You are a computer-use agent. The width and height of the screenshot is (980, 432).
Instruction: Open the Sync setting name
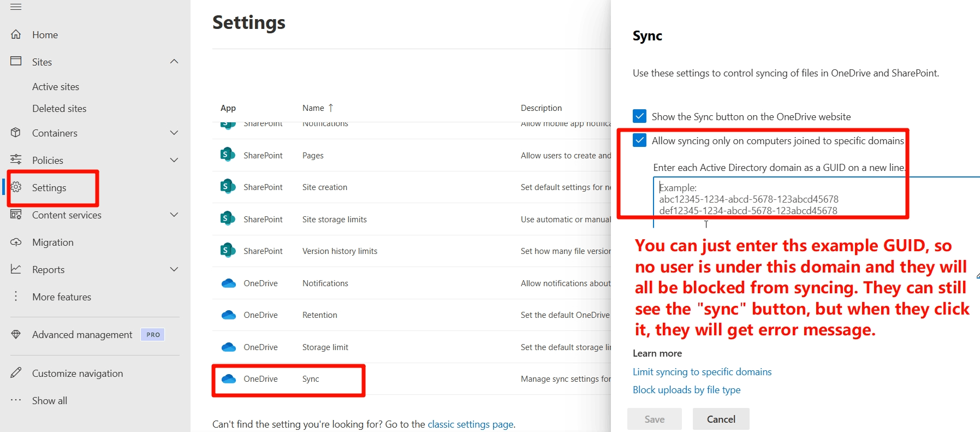[311, 379]
